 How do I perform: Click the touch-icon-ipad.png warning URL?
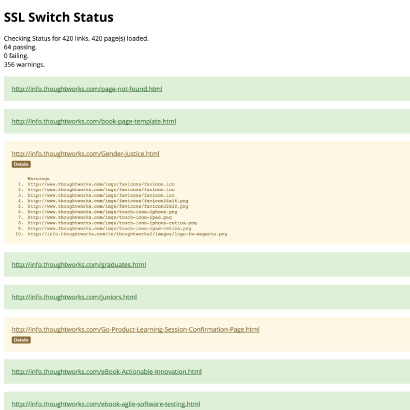(x=100, y=217)
